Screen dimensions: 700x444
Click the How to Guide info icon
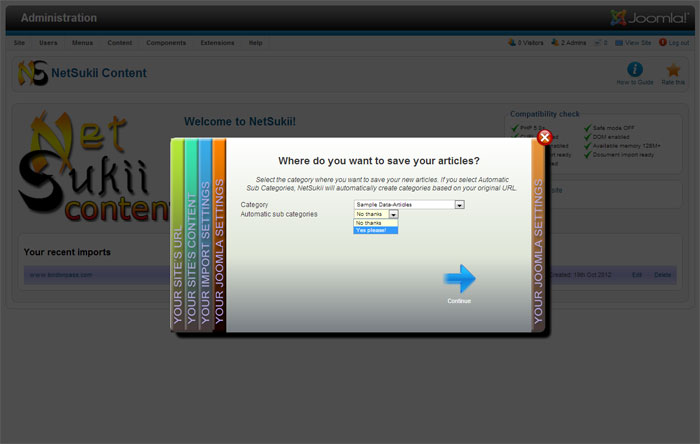coord(635,70)
